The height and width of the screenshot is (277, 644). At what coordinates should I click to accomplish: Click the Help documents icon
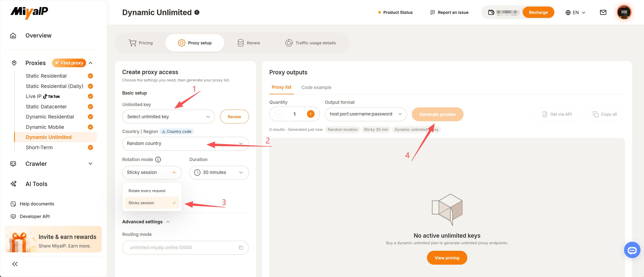pos(13,204)
